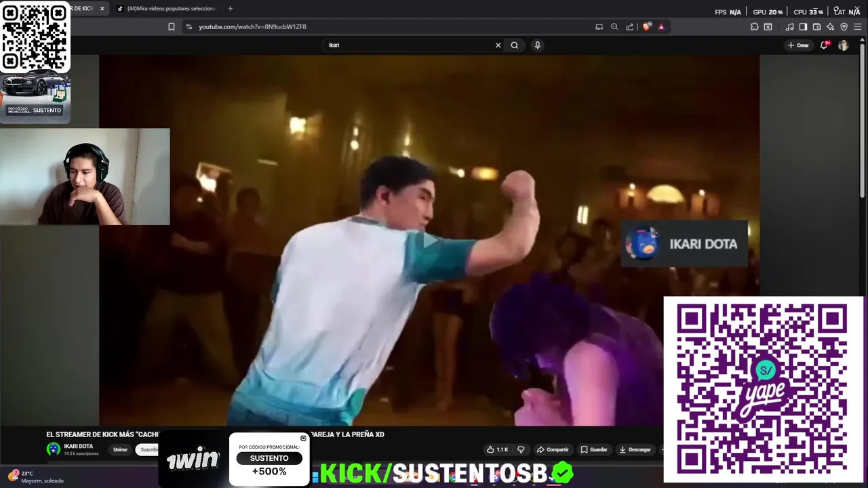Open the IKARI DOTA channel name link
Screen dimensions: 868x488
tap(78, 446)
